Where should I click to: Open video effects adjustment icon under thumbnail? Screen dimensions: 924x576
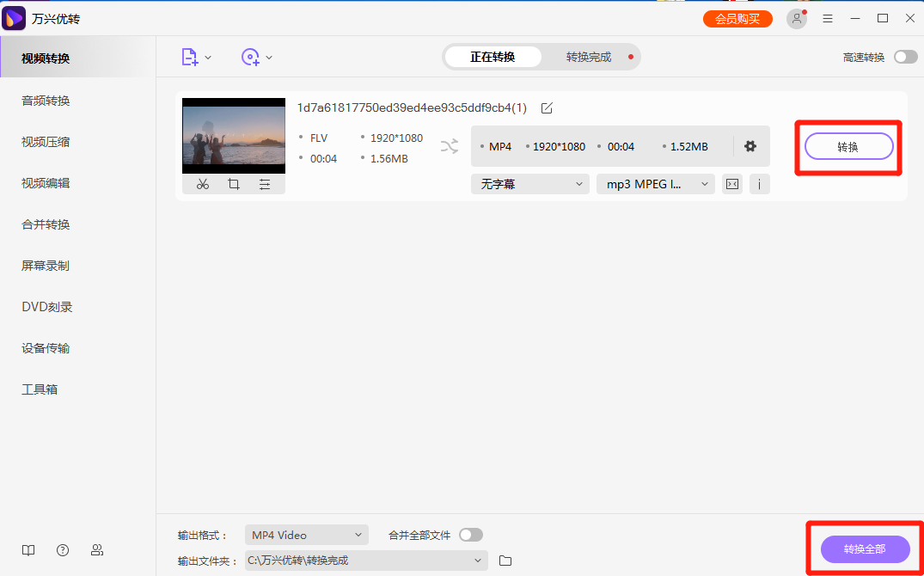(x=264, y=183)
